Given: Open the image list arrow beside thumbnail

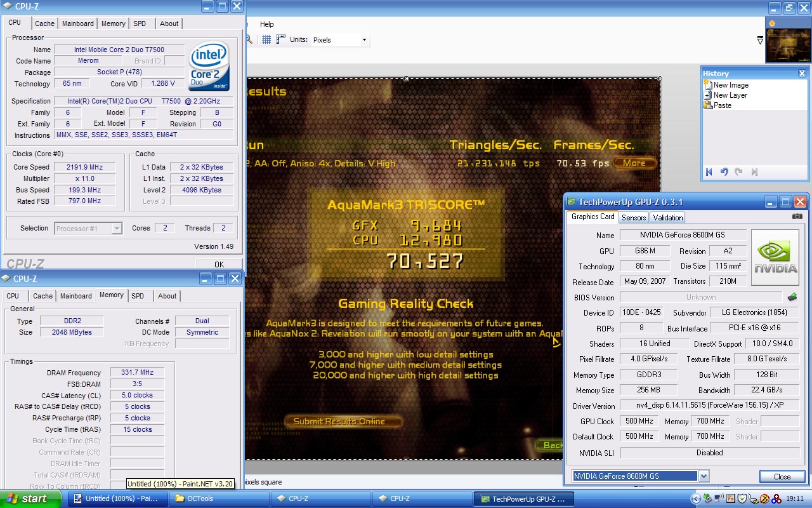Looking at the screenshot, I should 760,41.
